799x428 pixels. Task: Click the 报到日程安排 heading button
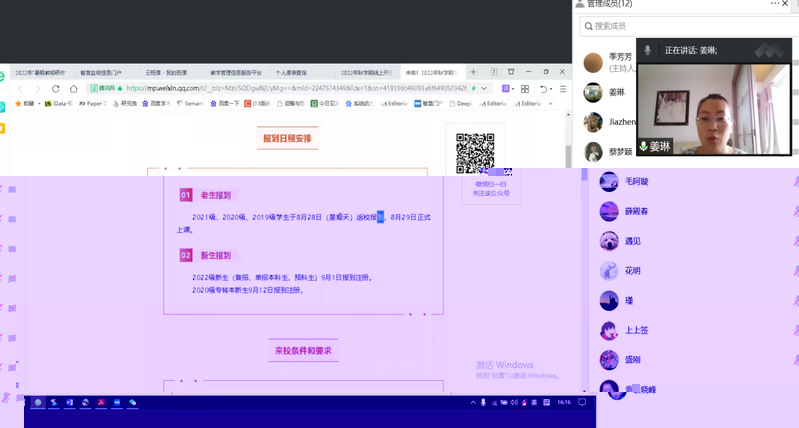tap(288, 138)
